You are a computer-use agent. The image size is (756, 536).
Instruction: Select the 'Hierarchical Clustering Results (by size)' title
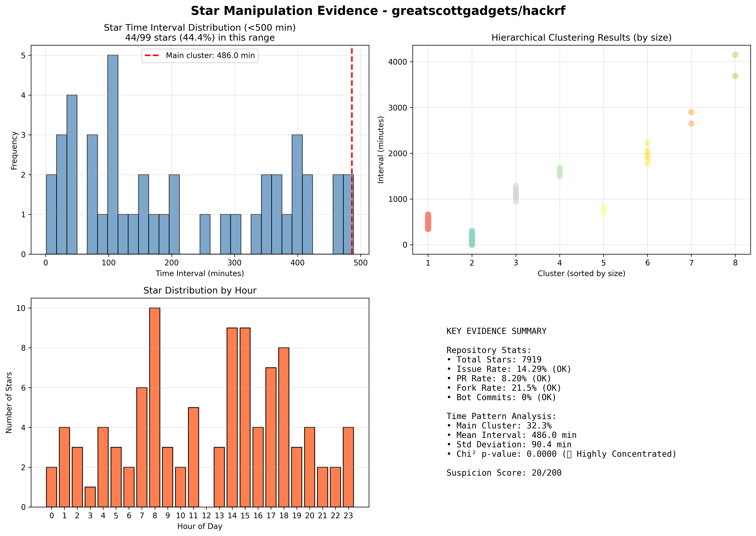click(581, 38)
